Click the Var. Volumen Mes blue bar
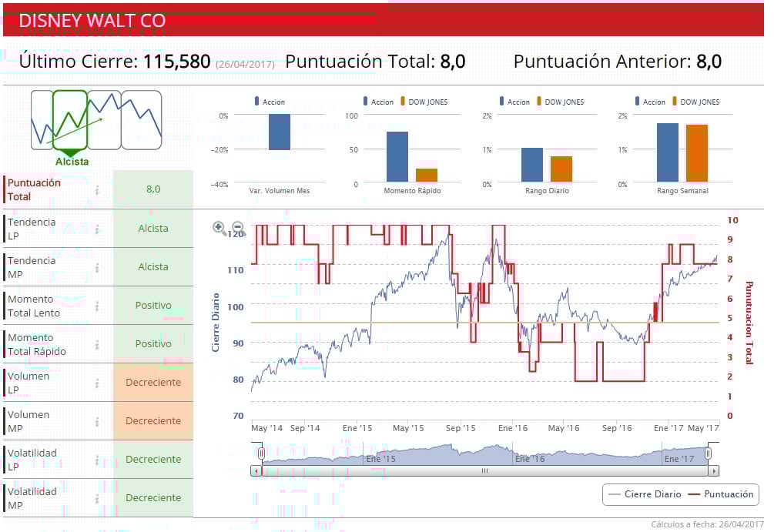Viewport: 774px width, 532px height. pyautogui.click(x=280, y=132)
